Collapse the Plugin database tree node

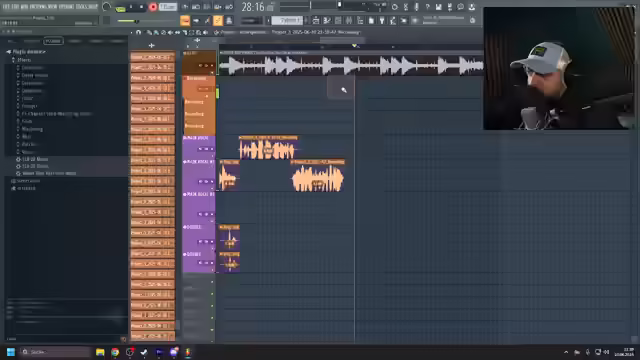tap(8, 52)
